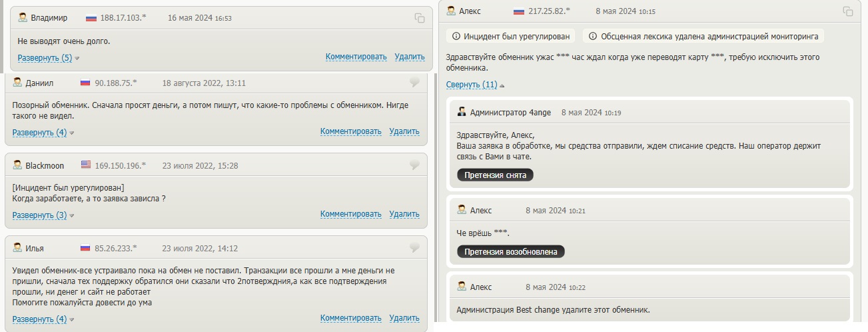Click the info icon beside 'Обсценная лексика удалена'
The width and height of the screenshot is (868, 332).
click(593, 36)
